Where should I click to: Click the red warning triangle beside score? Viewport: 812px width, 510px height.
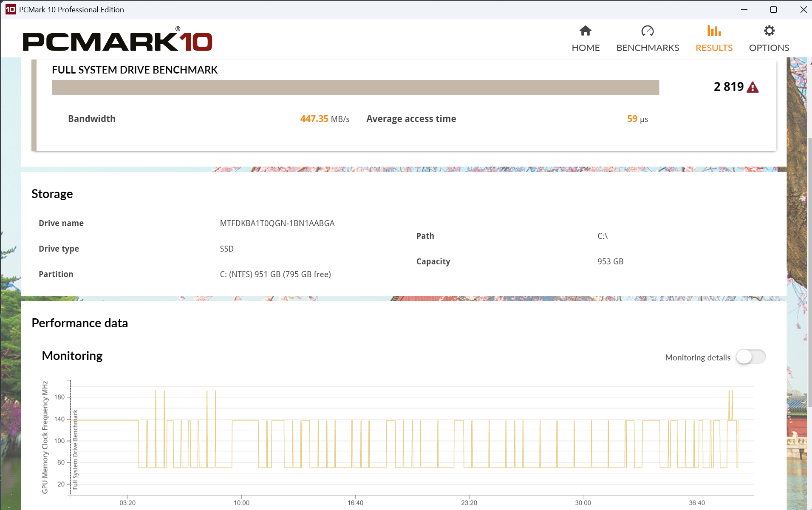point(753,87)
